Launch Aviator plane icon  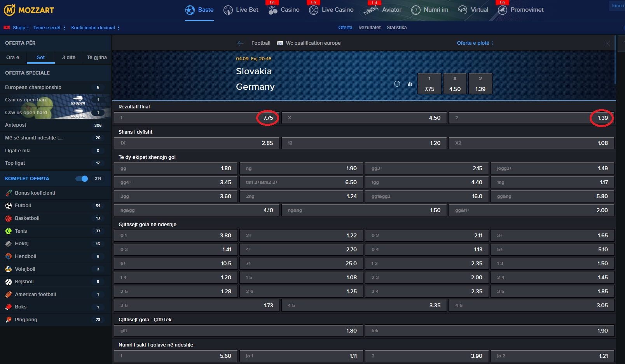(371, 10)
